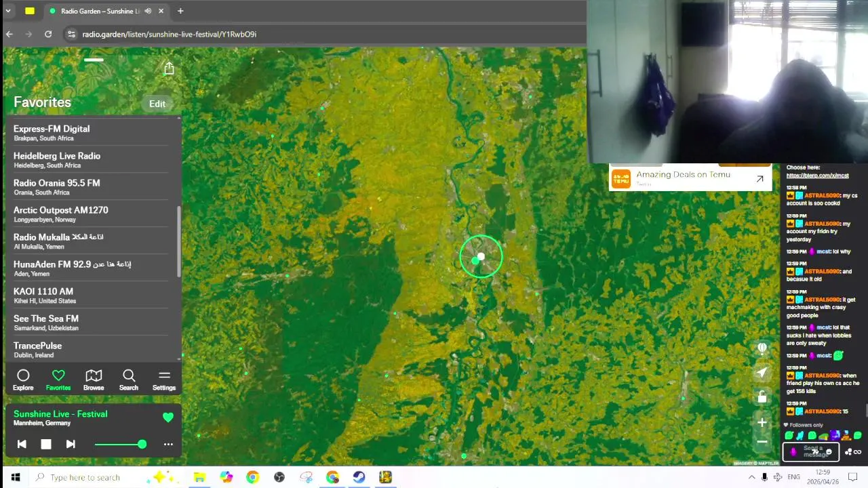Click the address bar URL
This screenshot has height=488, width=868.
pyautogui.click(x=170, y=34)
